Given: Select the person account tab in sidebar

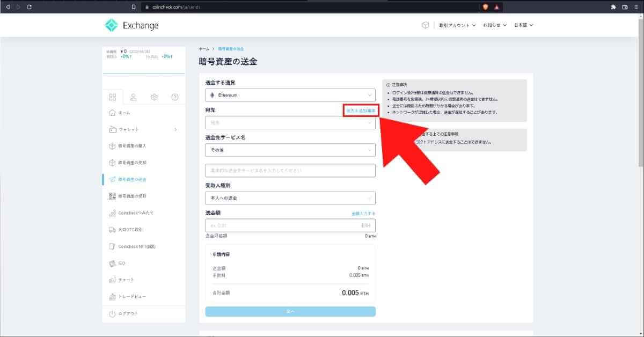Looking at the screenshot, I should pos(133,97).
